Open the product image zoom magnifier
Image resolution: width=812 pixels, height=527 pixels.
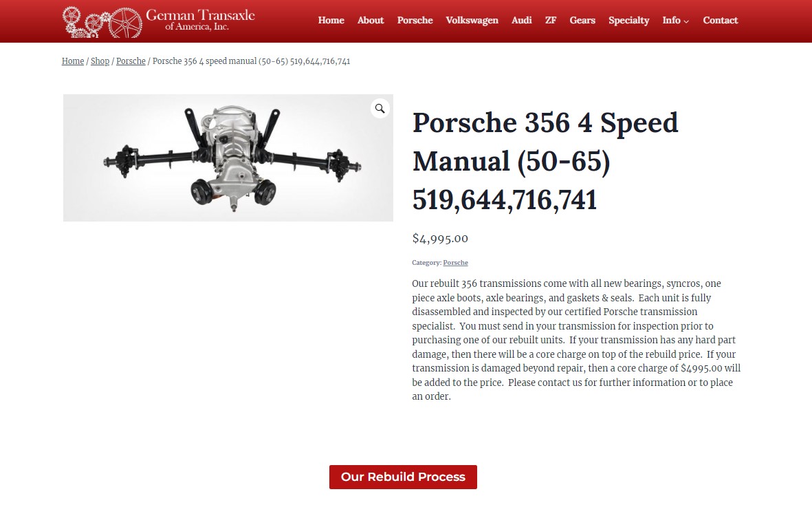coord(380,109)
